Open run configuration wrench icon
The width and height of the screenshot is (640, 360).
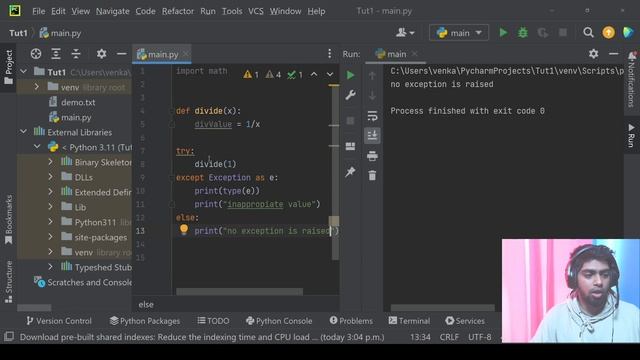point(350,96)
